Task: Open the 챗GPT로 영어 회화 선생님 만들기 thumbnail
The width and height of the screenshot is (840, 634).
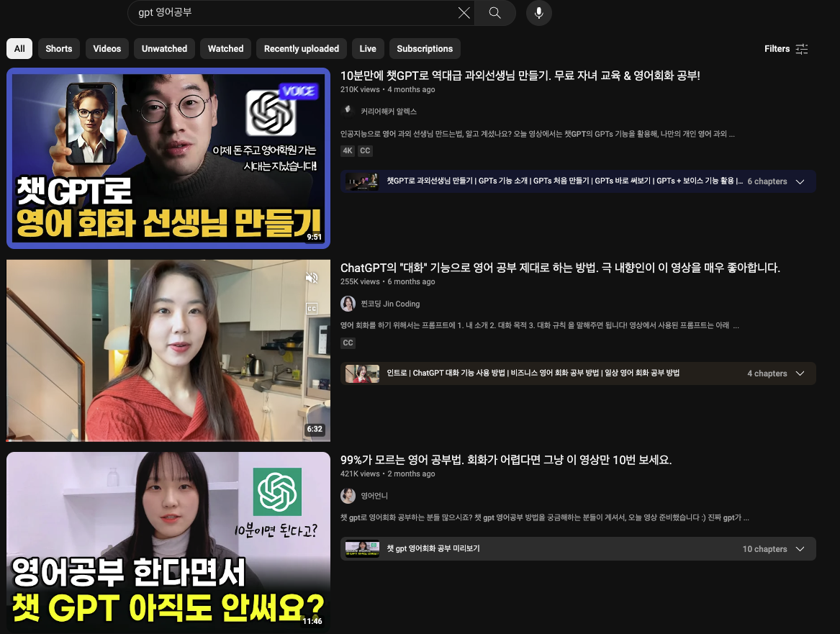Action: click(x=168, y=158)
